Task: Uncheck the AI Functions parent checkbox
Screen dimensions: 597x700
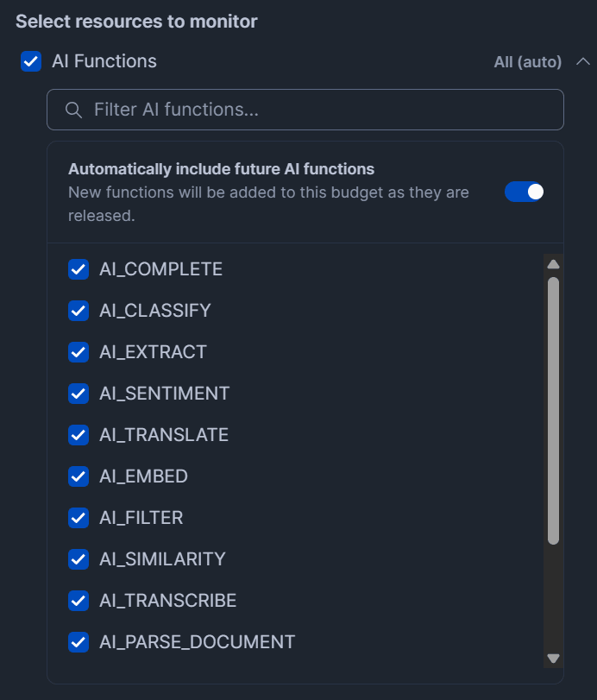Action: [x=31, y=61]
